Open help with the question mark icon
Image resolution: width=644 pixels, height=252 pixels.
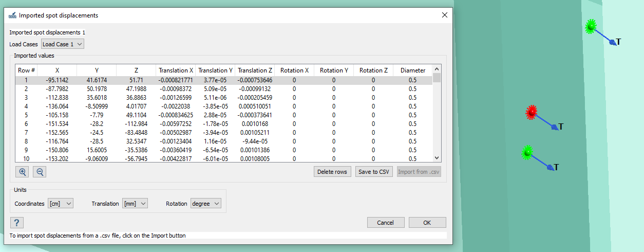point(17,223)
